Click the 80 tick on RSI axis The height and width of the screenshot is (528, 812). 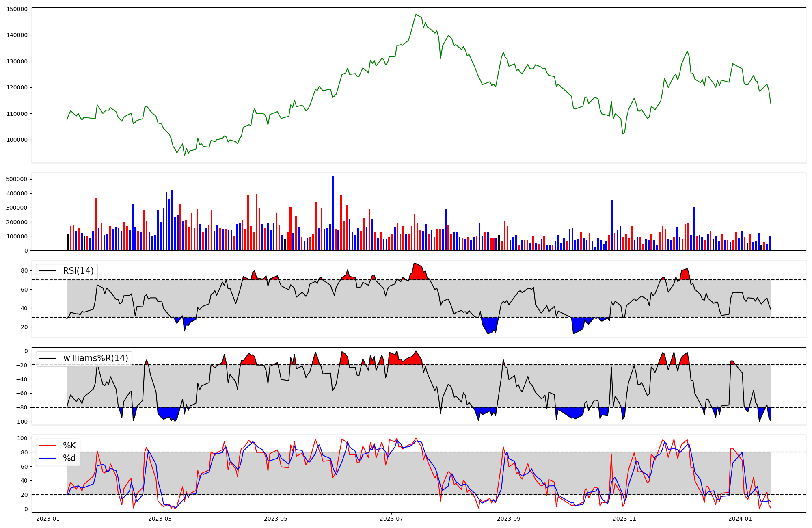coord(25,271)
